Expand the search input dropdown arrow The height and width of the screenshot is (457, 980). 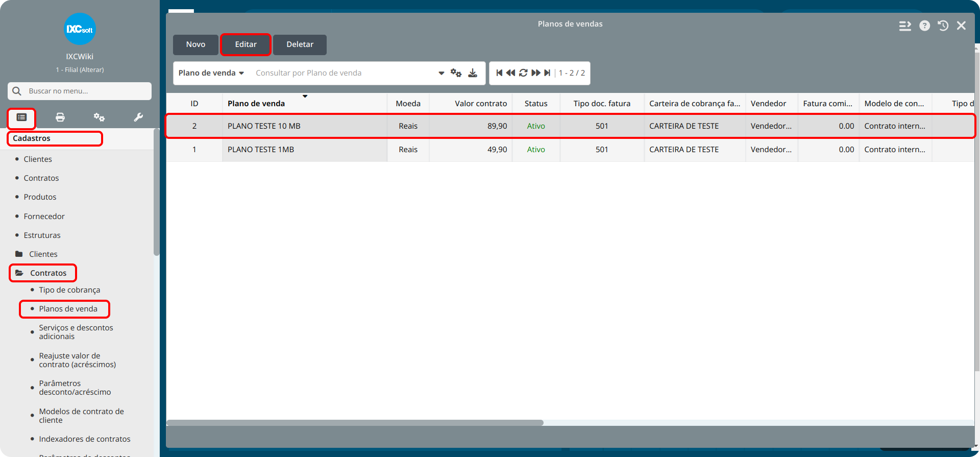coord(442,73)
